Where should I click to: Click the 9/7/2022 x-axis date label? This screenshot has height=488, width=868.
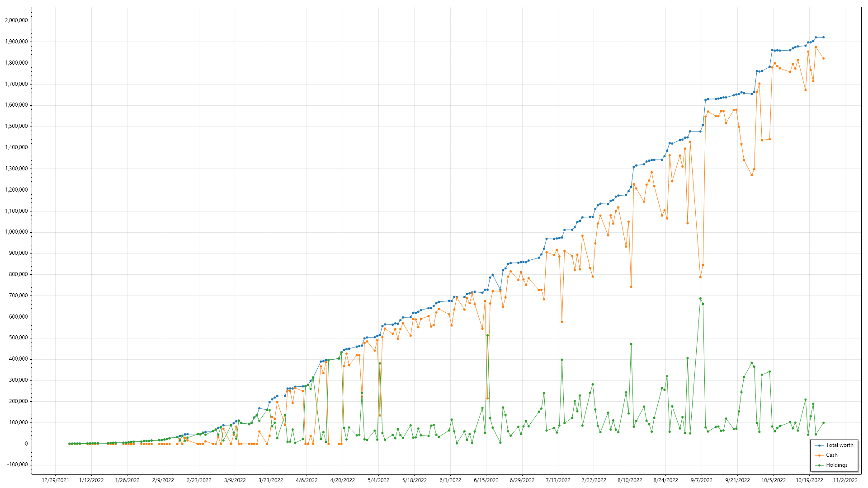702,480
